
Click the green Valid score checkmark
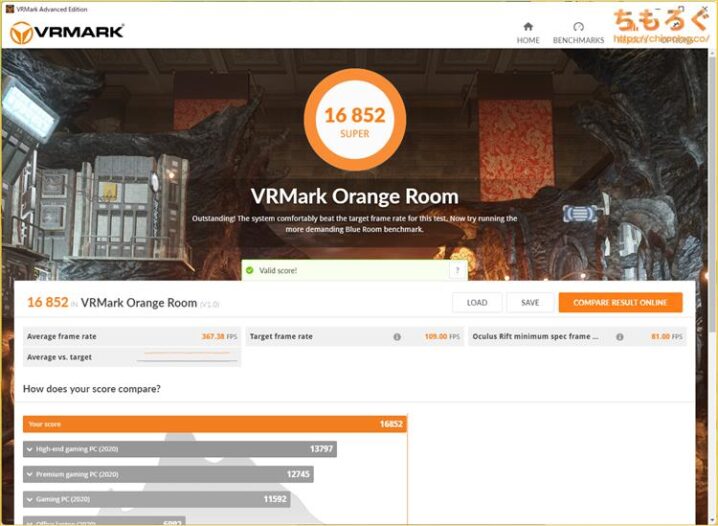point(250,270)
